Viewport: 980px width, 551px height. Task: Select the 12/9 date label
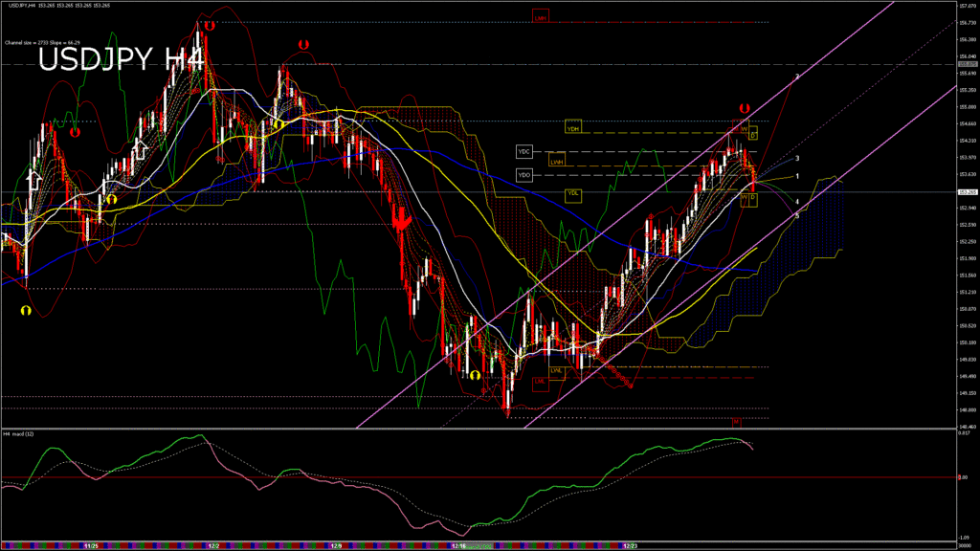click(x=336, y=546)
